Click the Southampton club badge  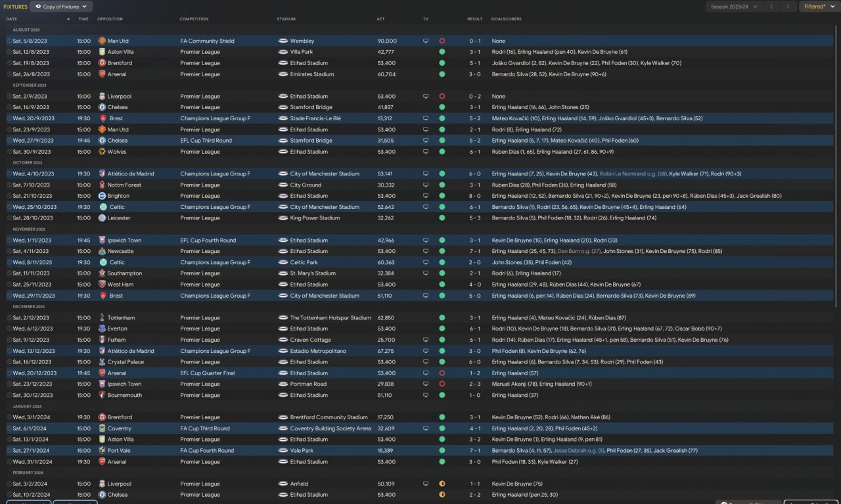pos(102,273)
